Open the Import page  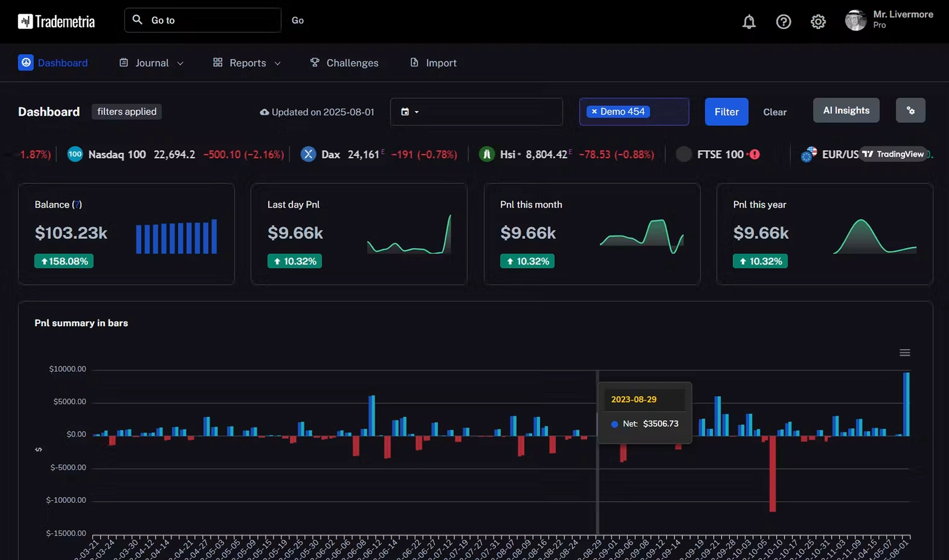433,63
